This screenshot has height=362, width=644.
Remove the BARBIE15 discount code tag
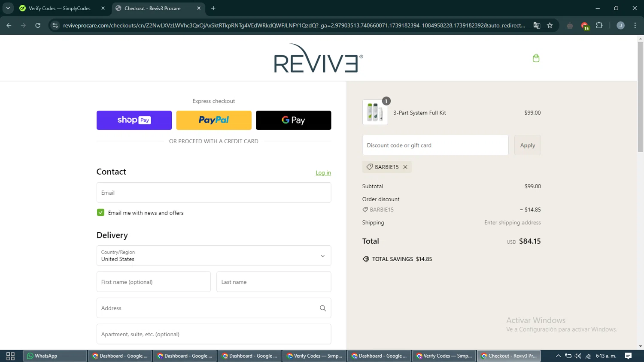coord(405,167)
